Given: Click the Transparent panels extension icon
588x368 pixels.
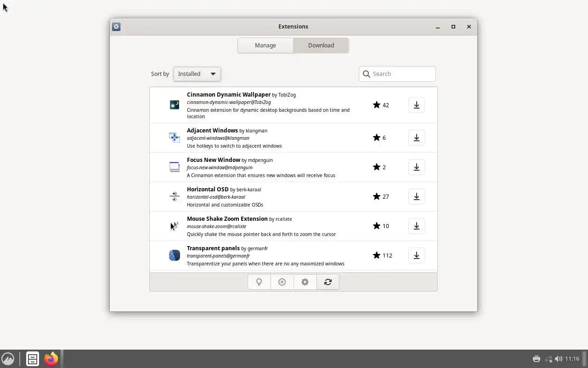Looking at the screenshot, I should tap(175, 255).
